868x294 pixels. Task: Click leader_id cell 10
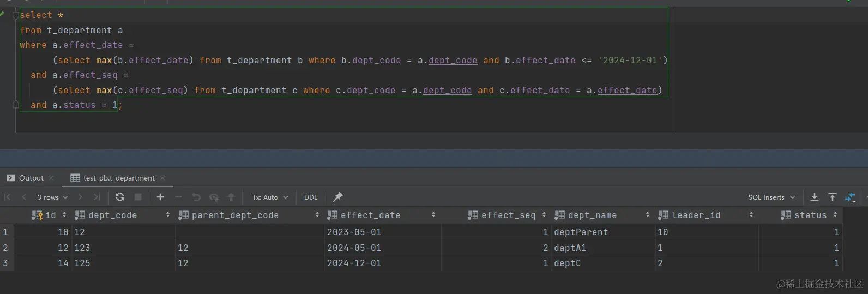pos(707,232)
